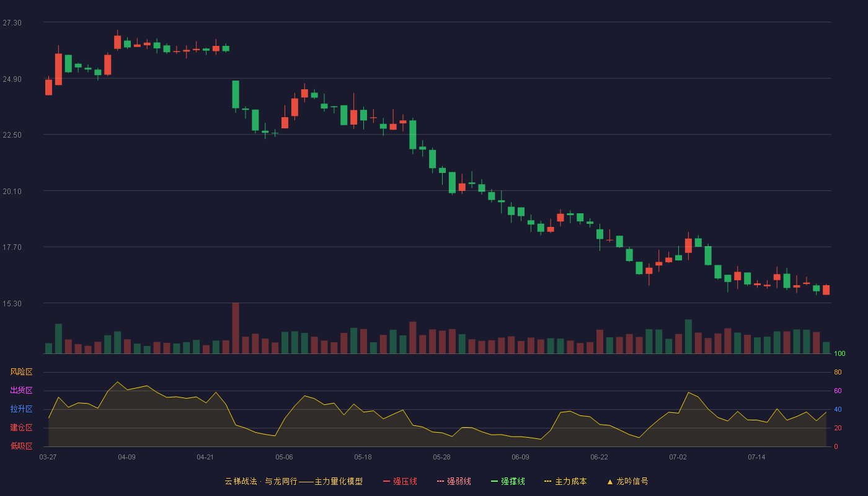Screen dimensions: 868x496
Task: Click the 低吸区 zone label
Action: click(x=21, y=446)
